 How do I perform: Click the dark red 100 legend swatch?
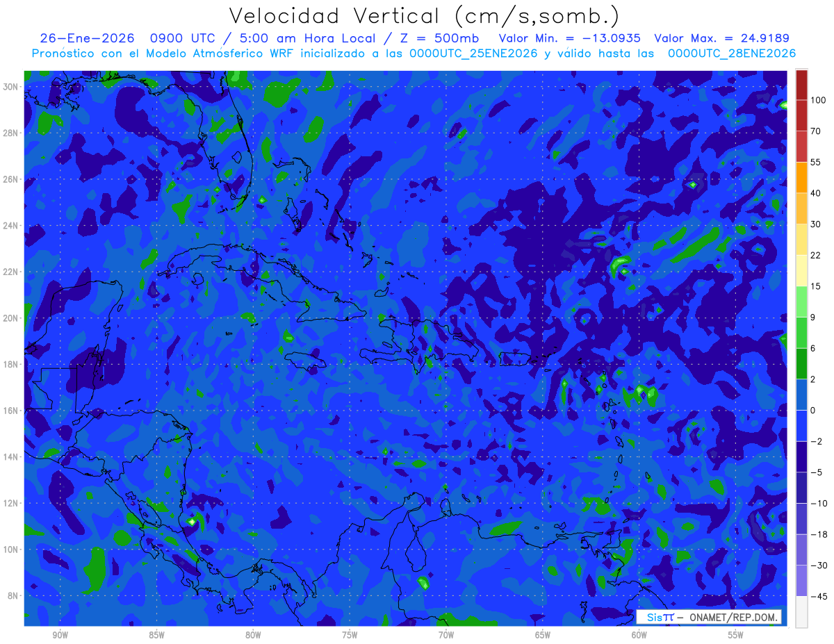[801, 85]
